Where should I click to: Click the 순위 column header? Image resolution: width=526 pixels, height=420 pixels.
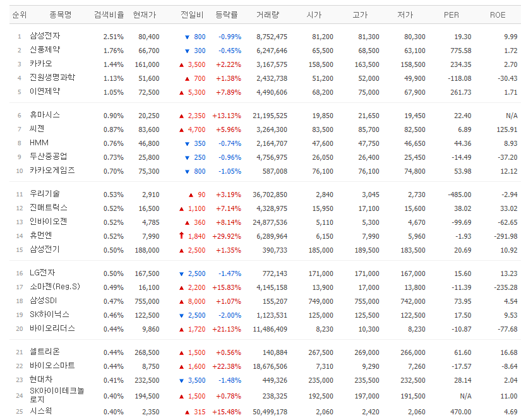[20, 15]
